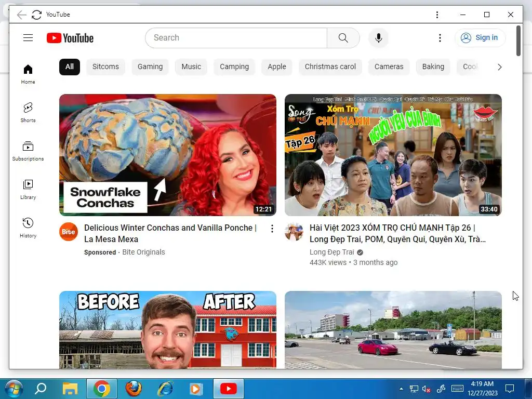Open Hài Việt XÓM TRỌ video title
The image size is (532, 399).
397,233
